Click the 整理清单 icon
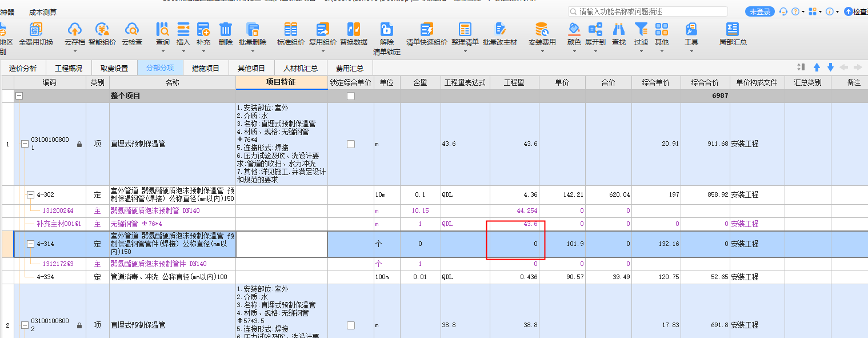 click(465, 30)
